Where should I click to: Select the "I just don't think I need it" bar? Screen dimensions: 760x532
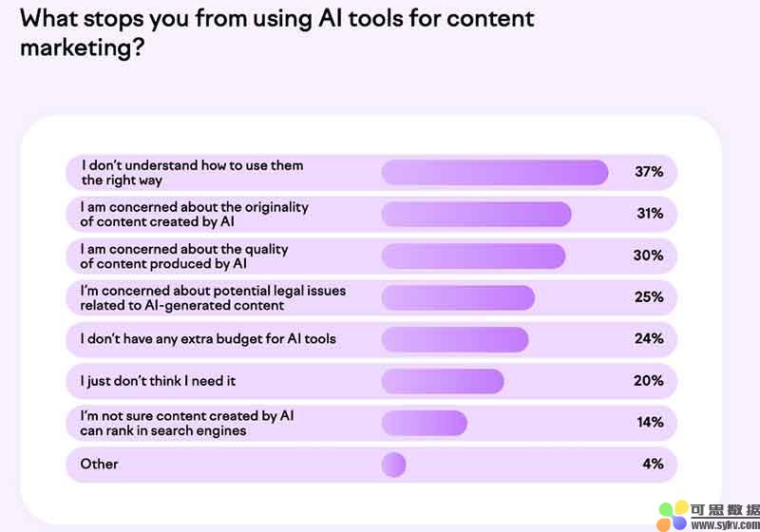[x=442, y=381]
